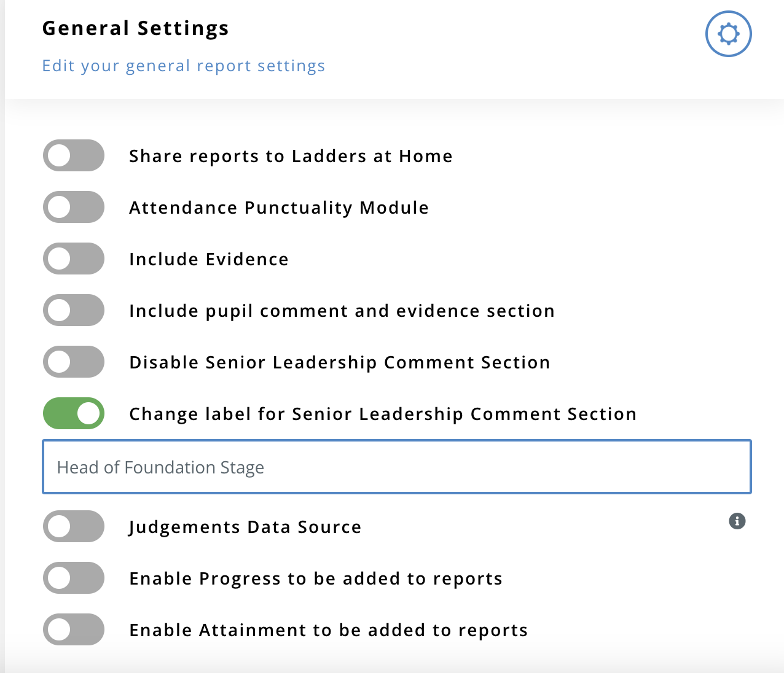Enable Share reports to Ladders at Home
784x673 pixels.
point(74,155)
